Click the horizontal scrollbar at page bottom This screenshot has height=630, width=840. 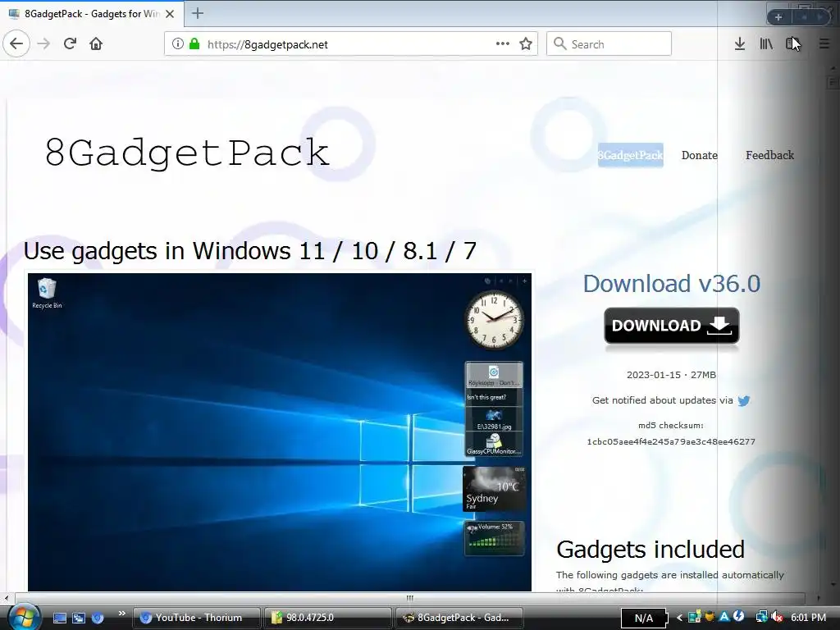click(410, 598)
